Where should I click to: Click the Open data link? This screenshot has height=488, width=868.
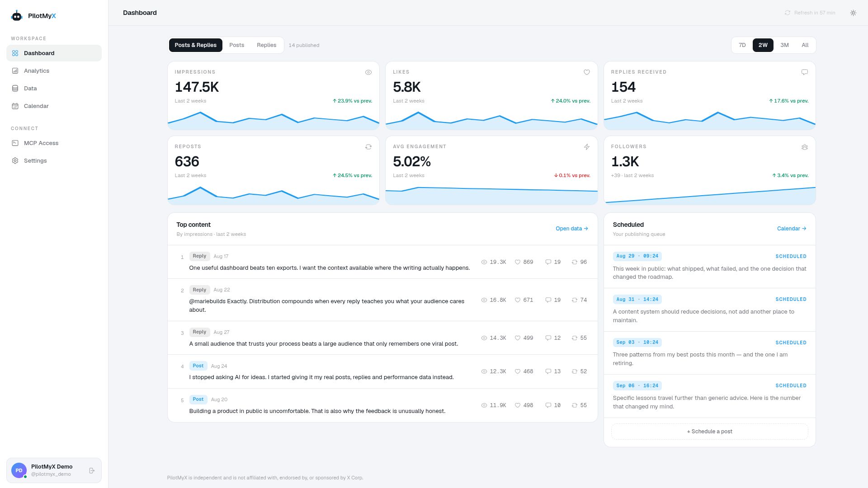pos(571,229)
